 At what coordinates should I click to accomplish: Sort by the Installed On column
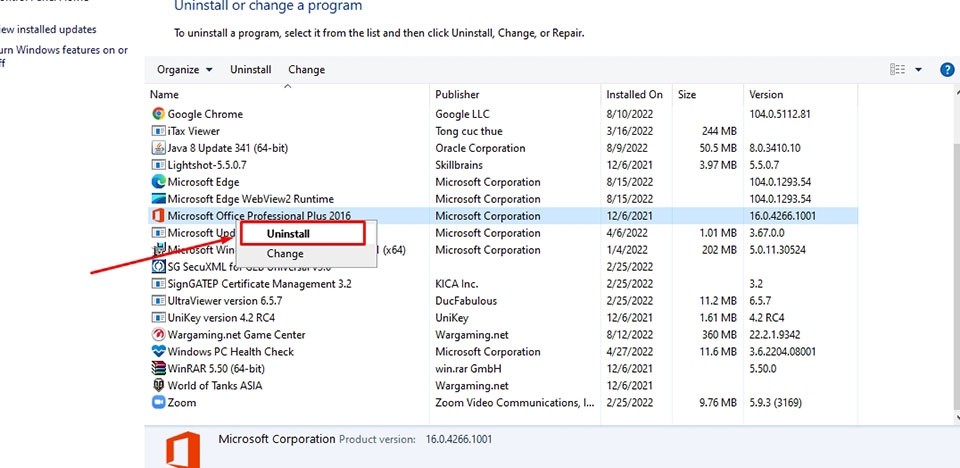click(x=634, y=95)
